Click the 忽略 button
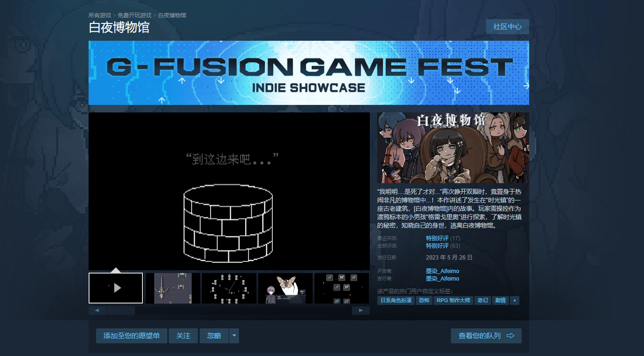Screen dimensions: 644x356 click(214, 336)
